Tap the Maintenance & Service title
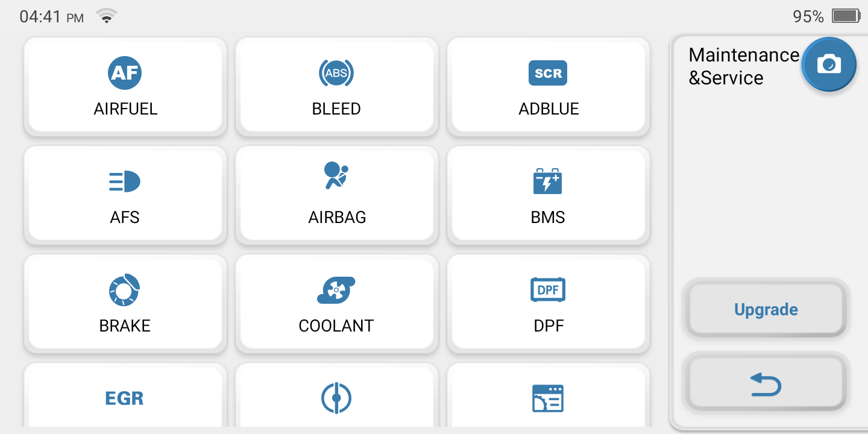This screenshot has height=434, width=868. pyautogui.click(x=744, y=66)
